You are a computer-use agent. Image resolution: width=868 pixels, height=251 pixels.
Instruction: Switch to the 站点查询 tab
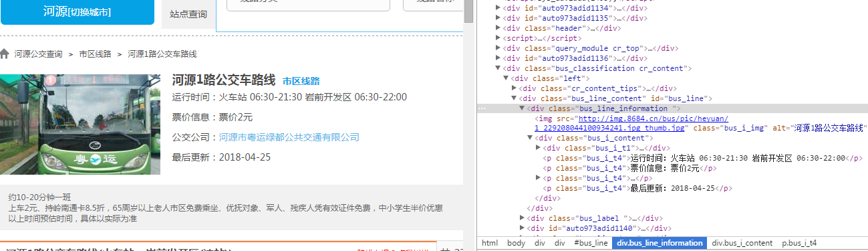188,14
